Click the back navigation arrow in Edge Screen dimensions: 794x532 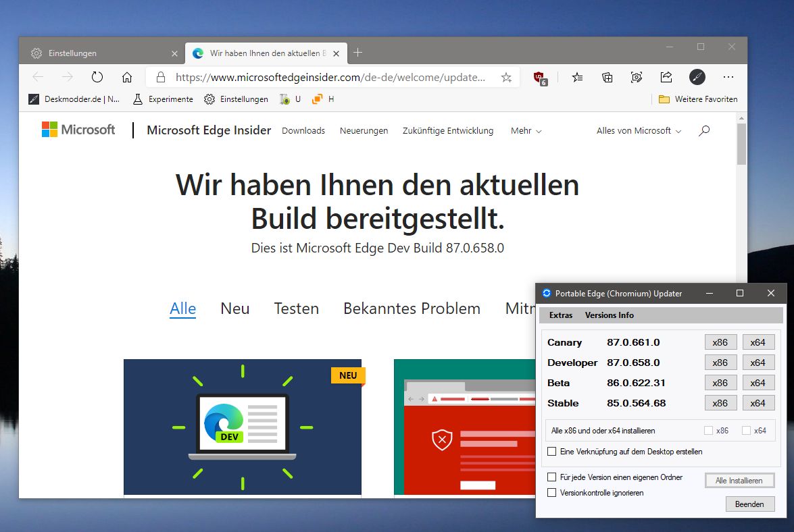[38, 77]
